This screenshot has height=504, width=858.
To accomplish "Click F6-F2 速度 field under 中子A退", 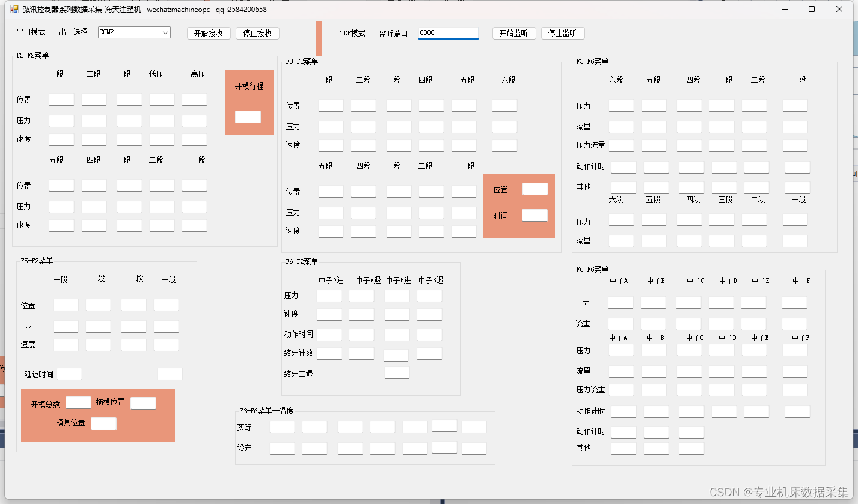I will point(361,314).
